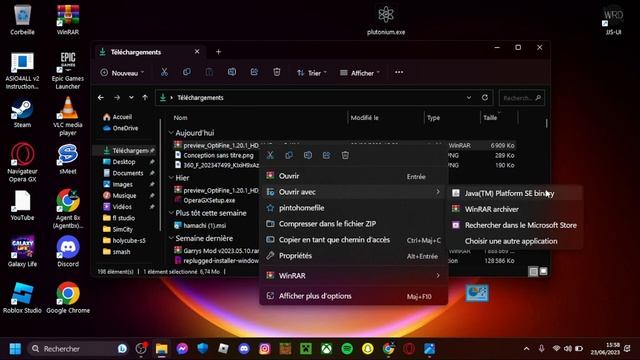
Task: Expand the address bar history dropdown
Action: 469,98
